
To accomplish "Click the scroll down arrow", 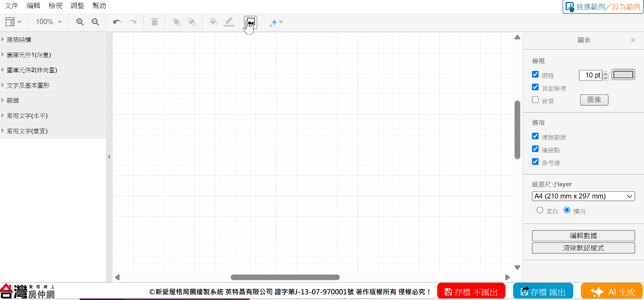I will click(517, 267).
